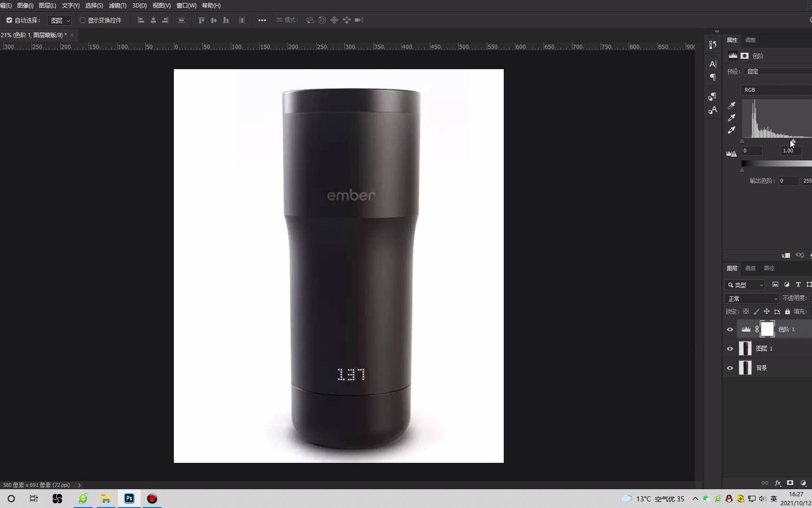Open the 图层(L) menu
Screen dimensions: 812x508
coord(47,6)
